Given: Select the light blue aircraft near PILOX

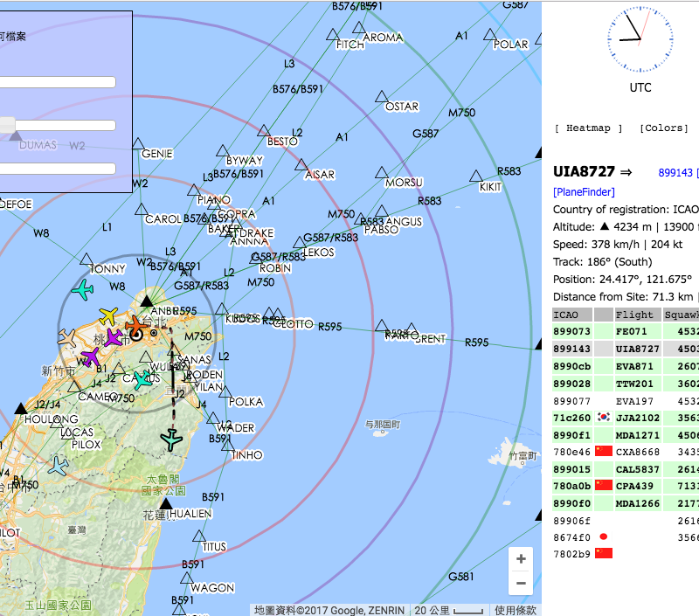Looking at the screenshot, I should [59, 466].
